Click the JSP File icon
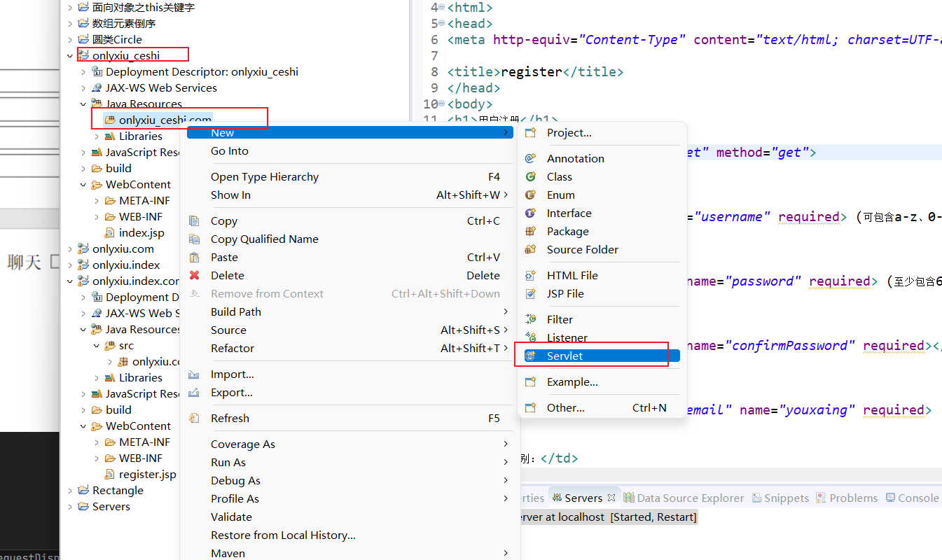This screenshot has height=560, width=942. pos(530,293)
